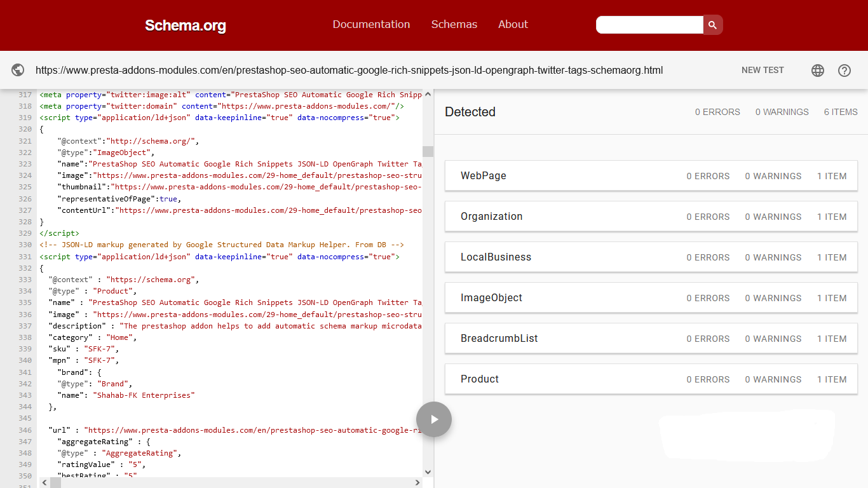Focus the site search input field
This screenshot has width=868, height=488.
coord(649,25)
